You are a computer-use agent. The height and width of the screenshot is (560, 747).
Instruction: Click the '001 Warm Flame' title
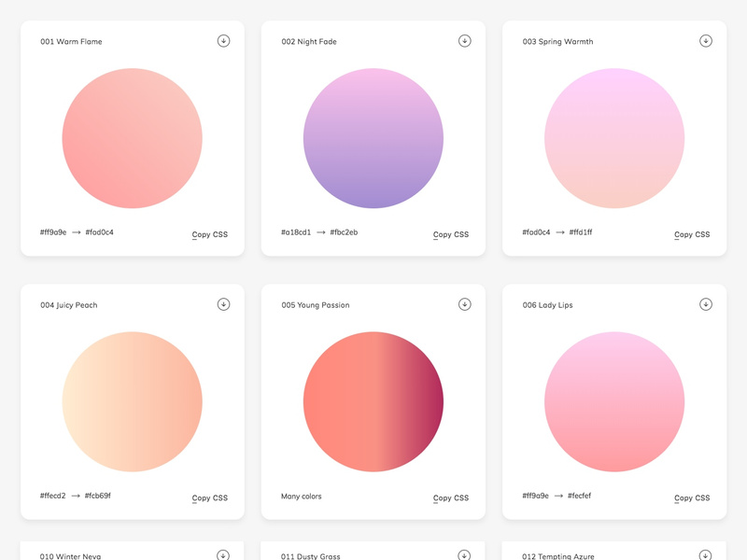(71, 41)
